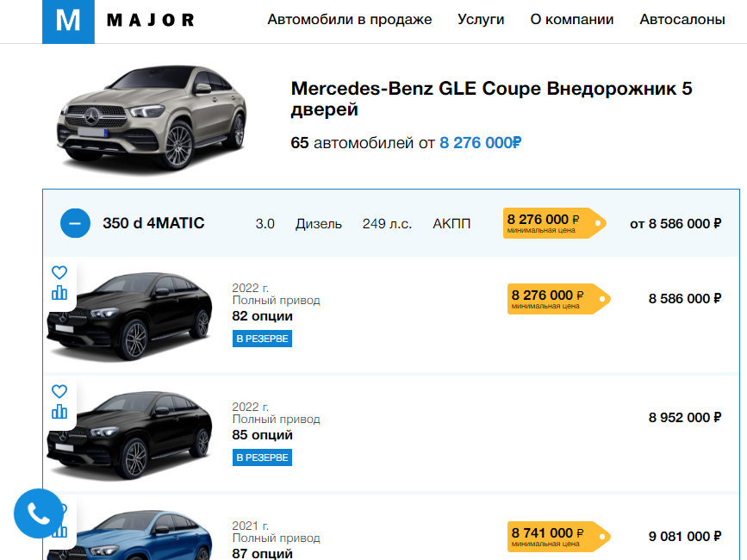Open the blue GLE Coupe thumbnail
This screenshot has height=560, width=747.
[129, 536]
